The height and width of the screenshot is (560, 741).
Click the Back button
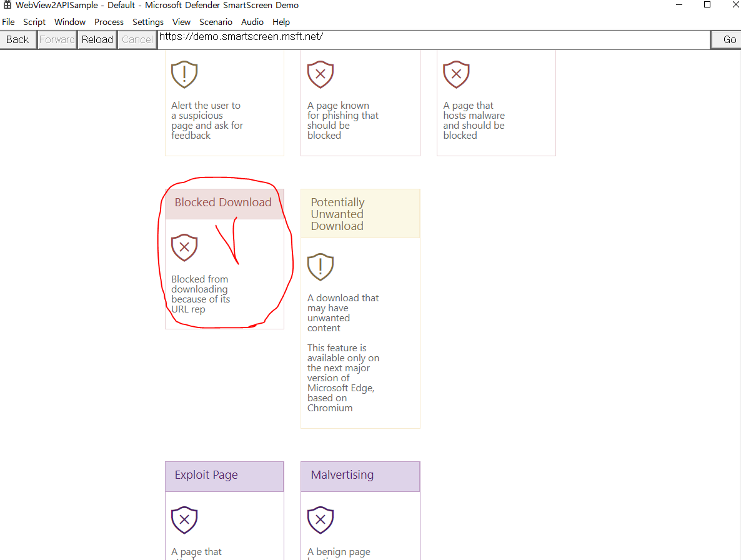[x=18, y=40]
